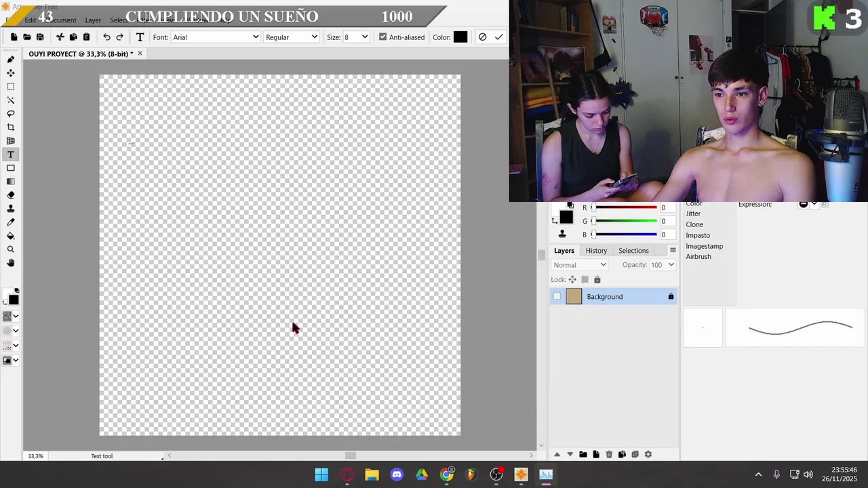Select the Text tool in the toolbox

11,155
